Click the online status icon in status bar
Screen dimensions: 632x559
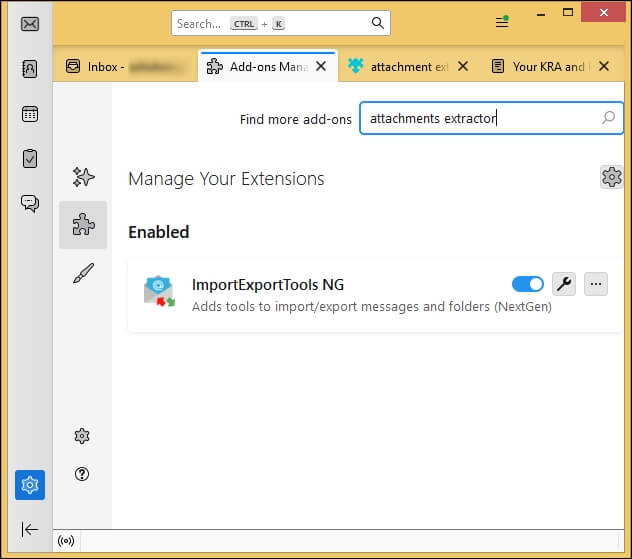tap(66, 540)
